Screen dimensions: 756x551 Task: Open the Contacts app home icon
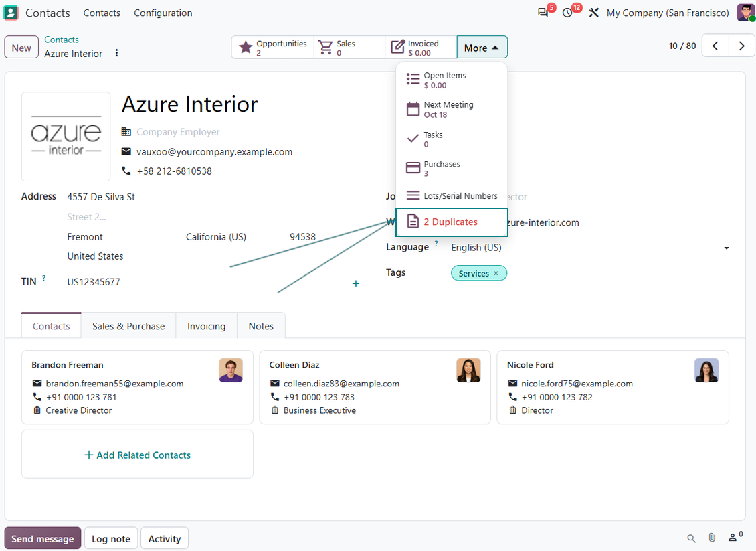[11, 13]
